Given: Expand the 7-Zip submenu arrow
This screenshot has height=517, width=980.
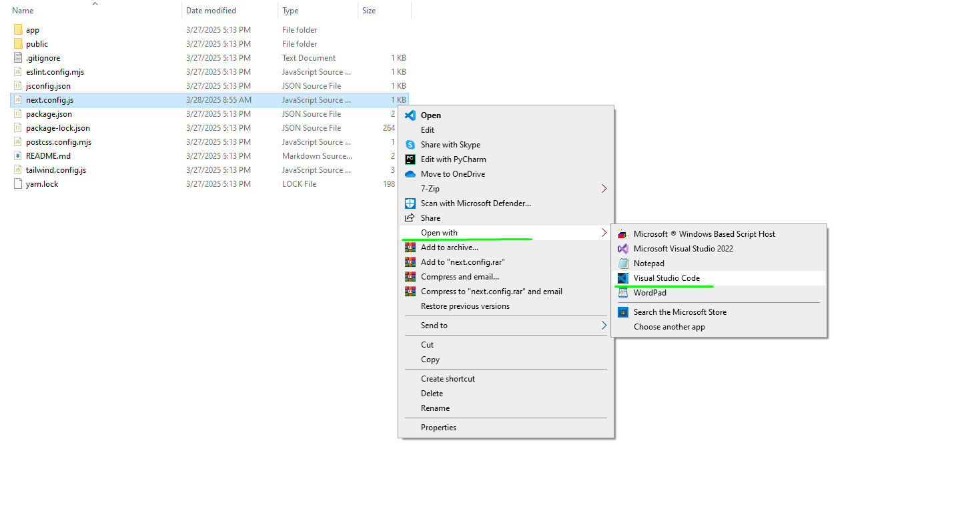Looking at the screenshot, I should click(604, 189).
